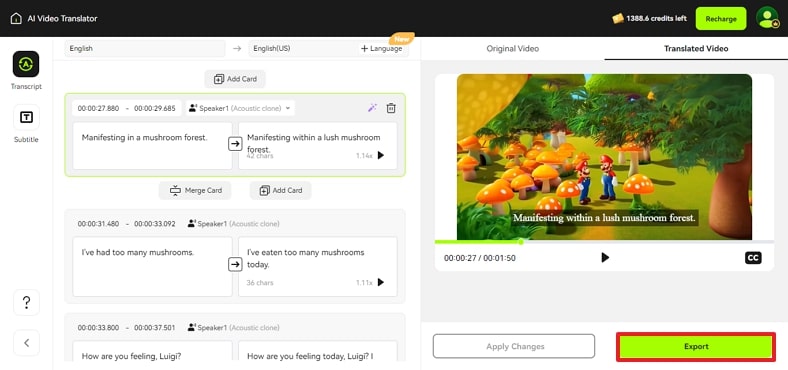The image size is (788, 370).
Task: Open Speaker1 Acoustic clone dropdown
Action: 240,108
